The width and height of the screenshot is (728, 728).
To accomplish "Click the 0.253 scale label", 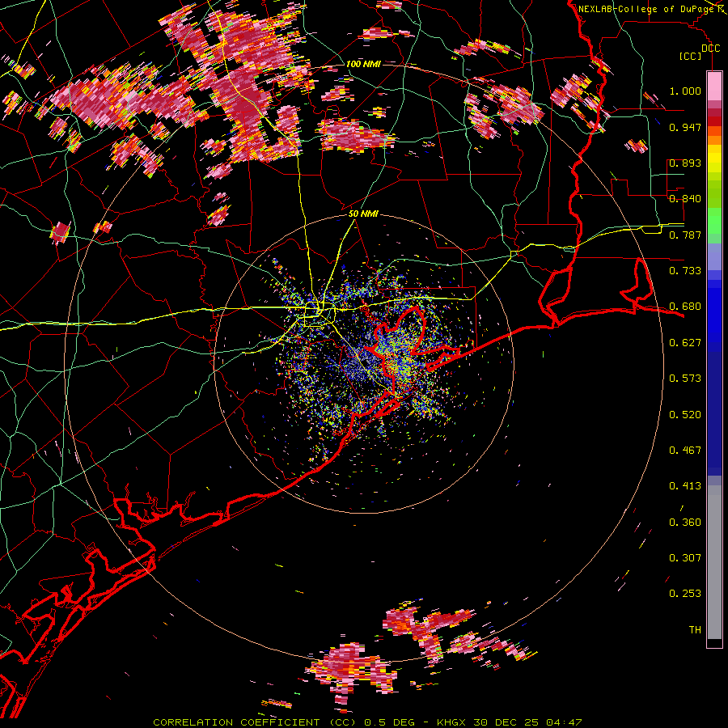I will point(685,594).
